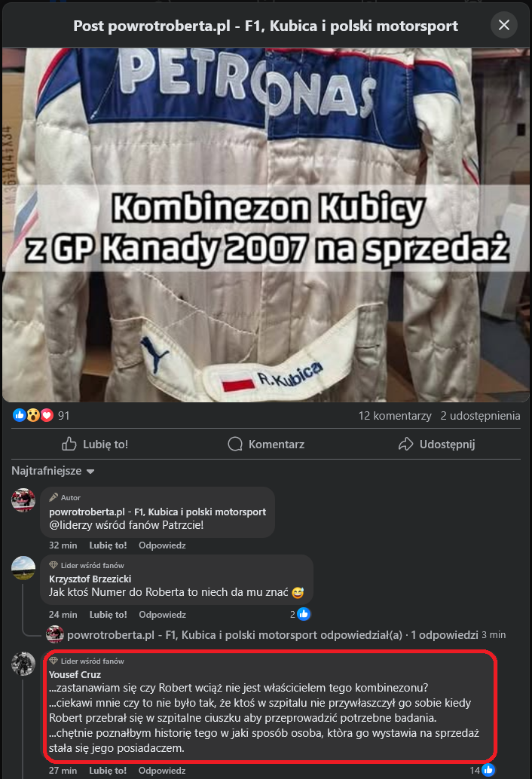Viewport: 532px width, 779px height.
Task: Open powrotroberta.pl author avatar on first comment
Action: pos(23,499)
